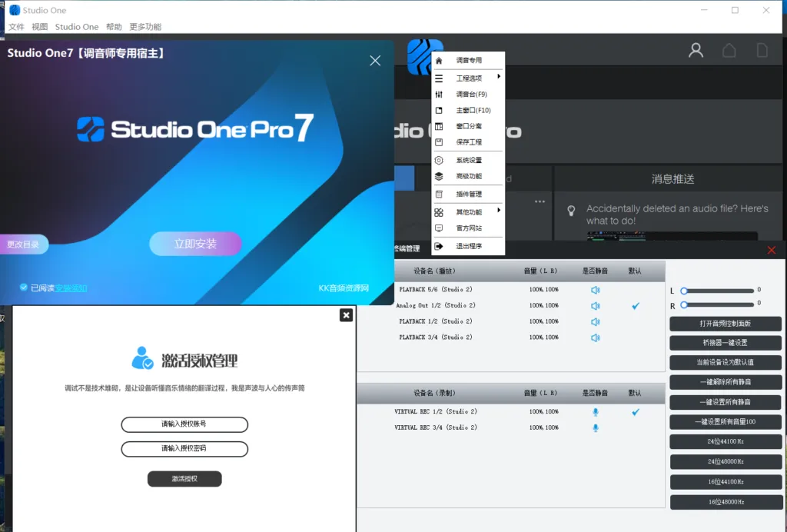Image resolution: width=787 pixels, height=532 pixels.
Task: Expand the 工程选项 submenu
Action: point(468,78)
